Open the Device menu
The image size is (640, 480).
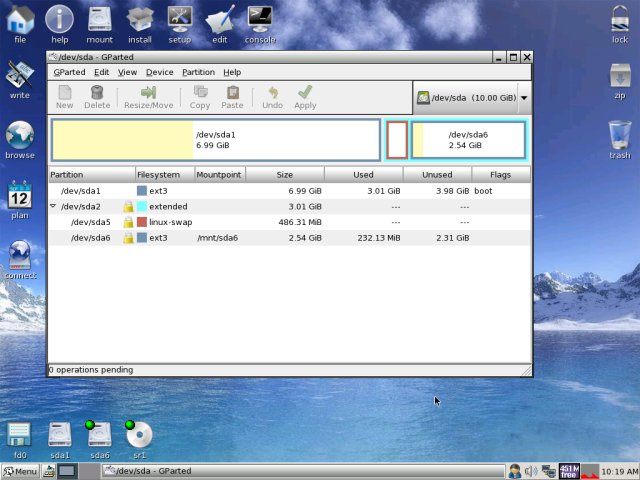159,72
